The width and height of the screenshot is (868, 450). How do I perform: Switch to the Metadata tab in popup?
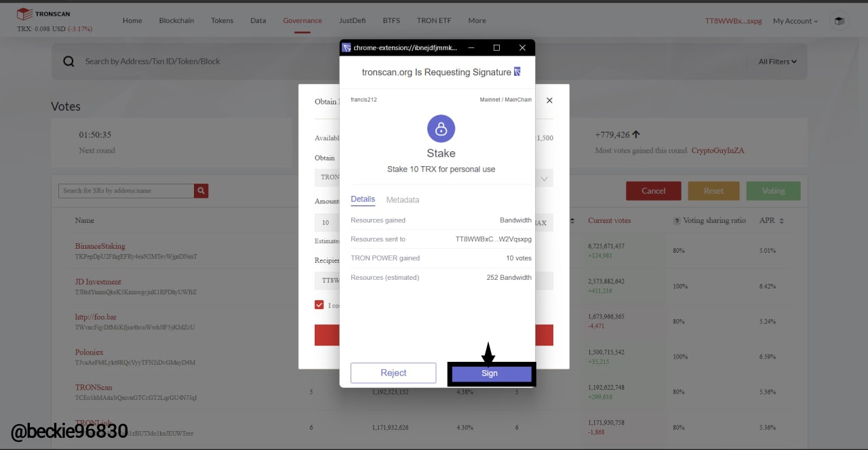coord(403,200)
